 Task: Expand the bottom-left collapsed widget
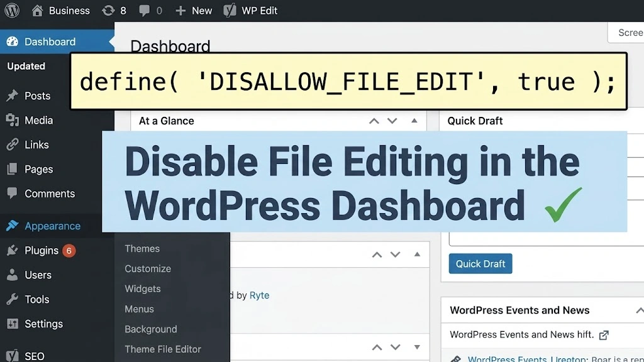click(x=418, y=347)
